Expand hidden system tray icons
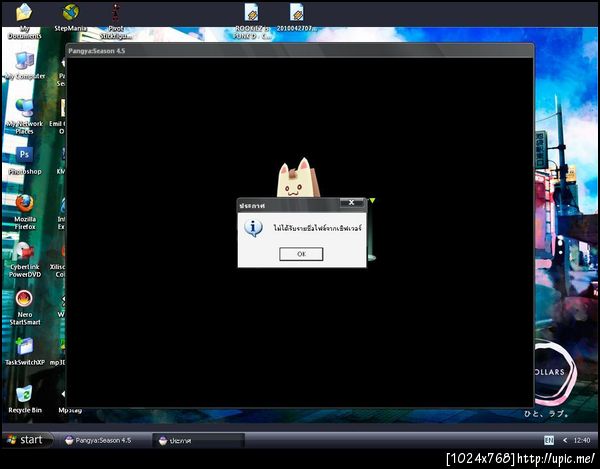The height and width of the screenshot is (469, 600). coord(565,440)
